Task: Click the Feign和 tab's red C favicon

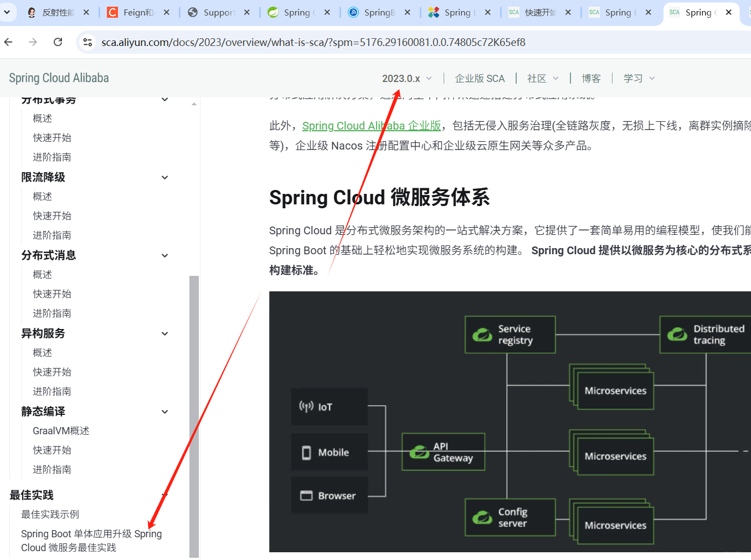Action: 112,12
